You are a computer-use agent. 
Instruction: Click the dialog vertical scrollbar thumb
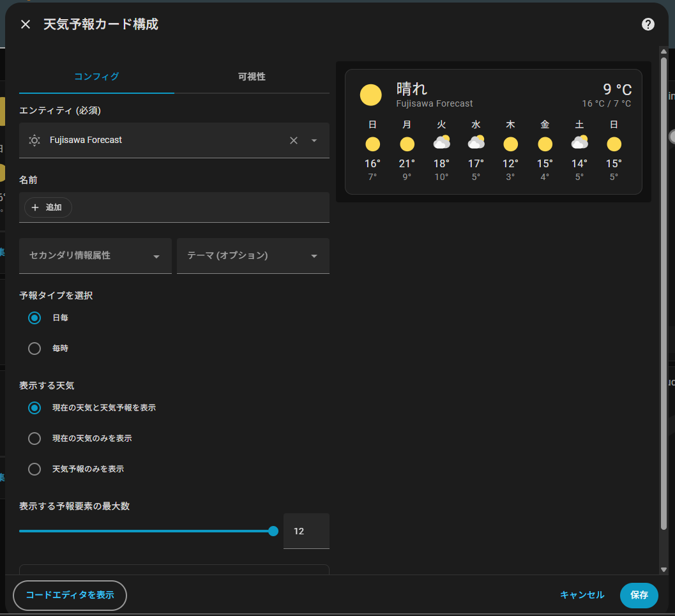664,294
